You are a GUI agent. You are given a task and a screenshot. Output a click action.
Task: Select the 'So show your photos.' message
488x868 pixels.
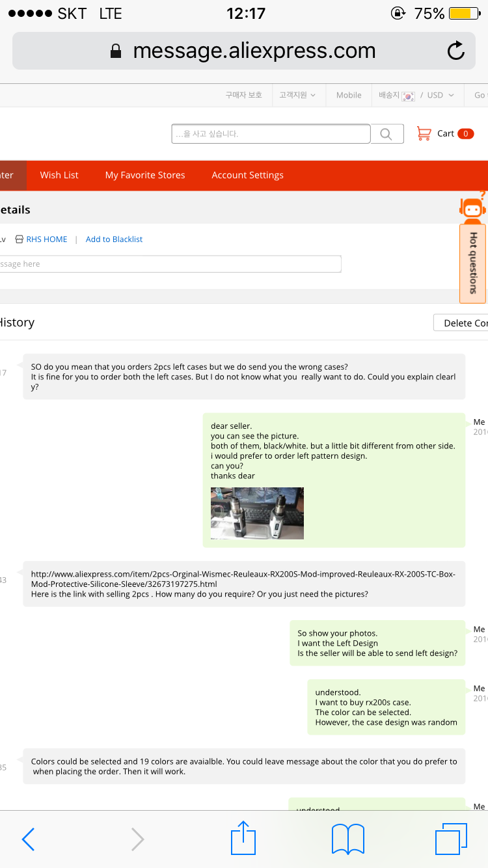coord(377,643)
